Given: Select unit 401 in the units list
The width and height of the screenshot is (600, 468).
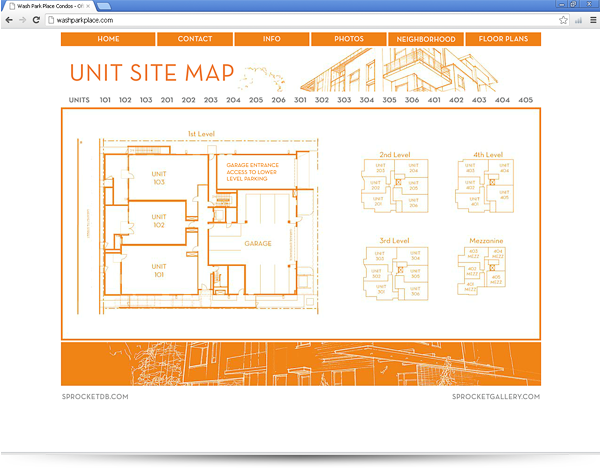Looking at the screenshot, I should (x=434, y=100).
